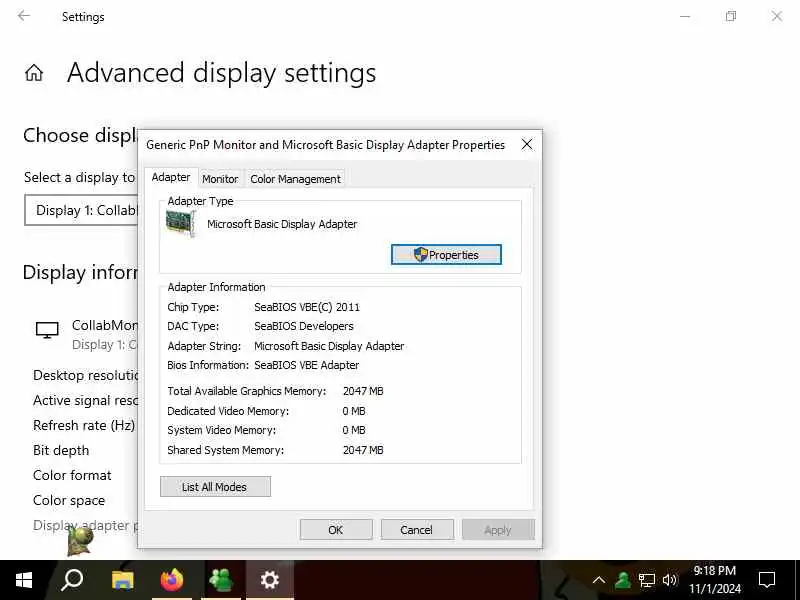
Task: Click the adapter card icon under Adapter Type
Action: pos(181,223)
